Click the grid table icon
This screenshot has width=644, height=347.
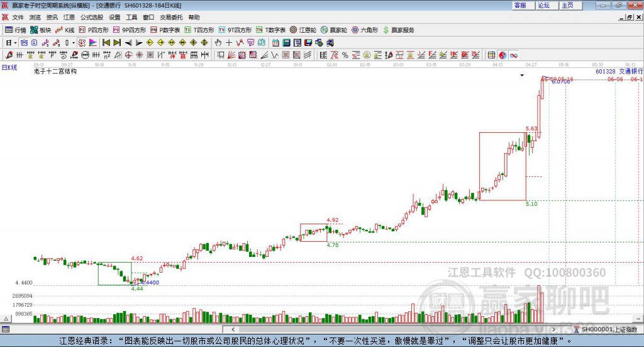pos(491,55)
